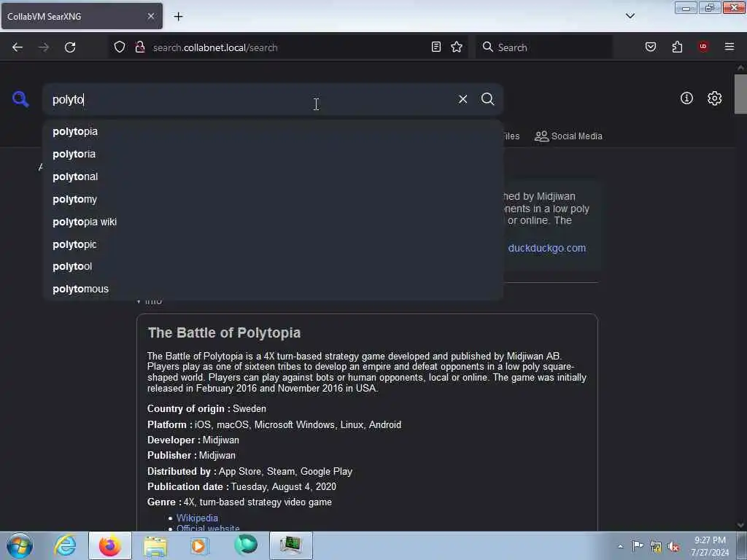Click the muted volume tray icon
747x560 pixels.
pyautogui.click(x=673, y=547)
